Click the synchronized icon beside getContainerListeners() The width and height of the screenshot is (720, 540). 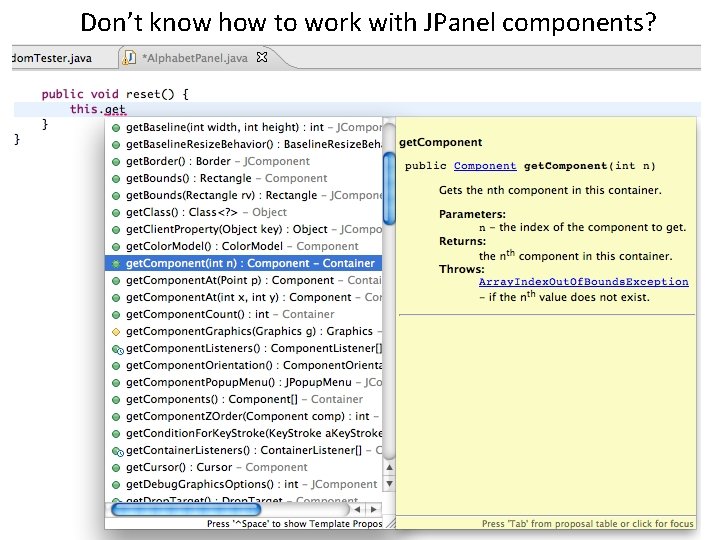(x=118, y=451)
